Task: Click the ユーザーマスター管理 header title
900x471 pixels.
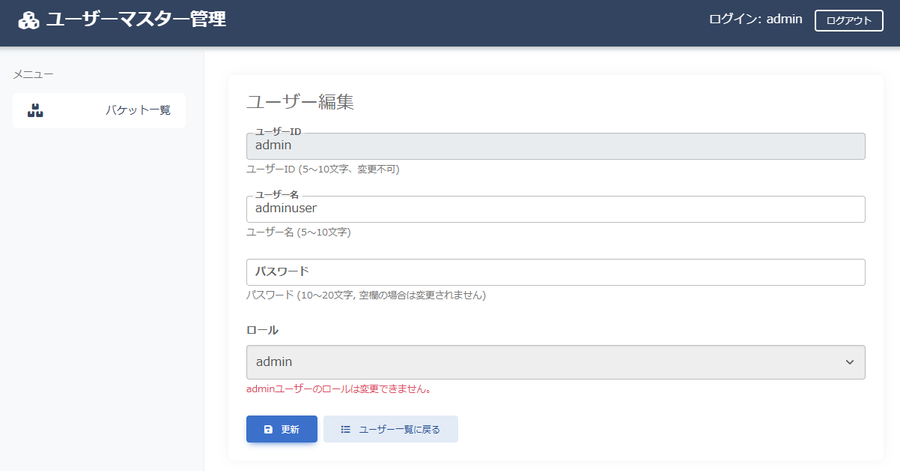Action: tap(136, 20)
